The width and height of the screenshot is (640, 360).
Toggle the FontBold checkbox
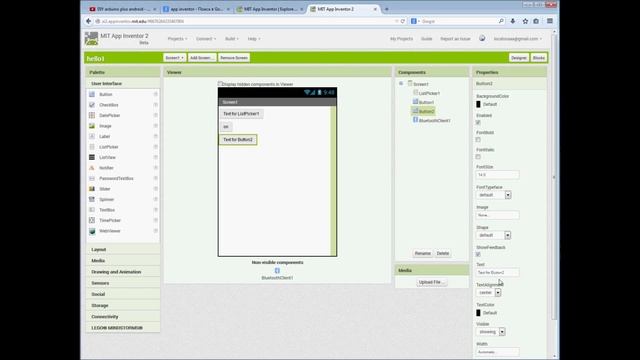point(478,140)
